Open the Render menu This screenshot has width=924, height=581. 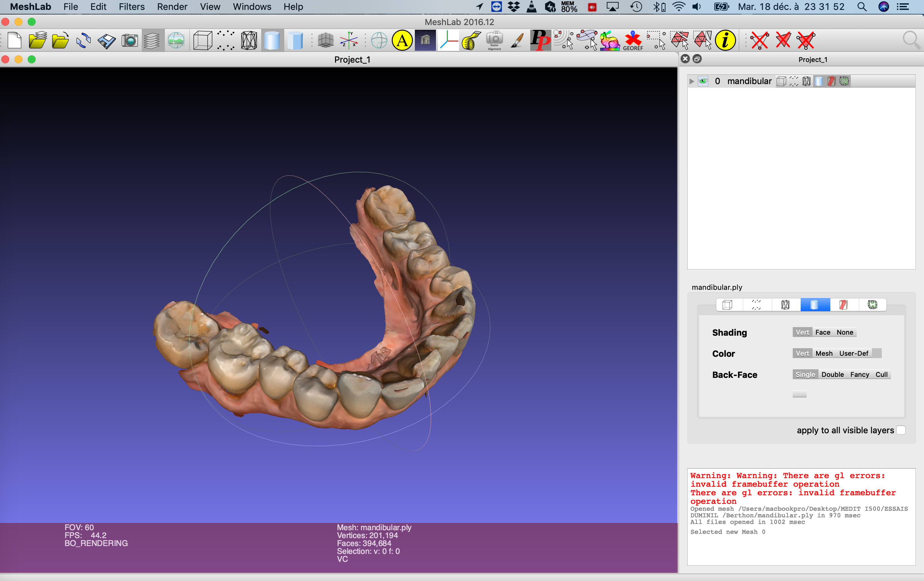[x=172, y=7]
